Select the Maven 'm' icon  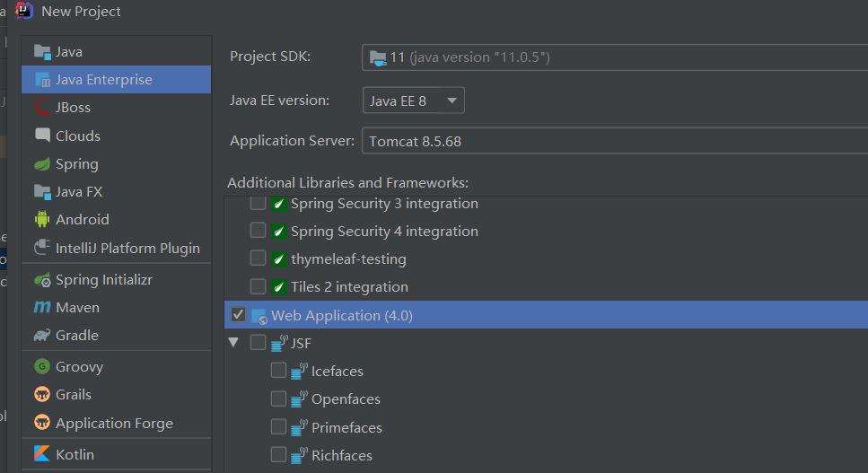(x=42, y=307)
